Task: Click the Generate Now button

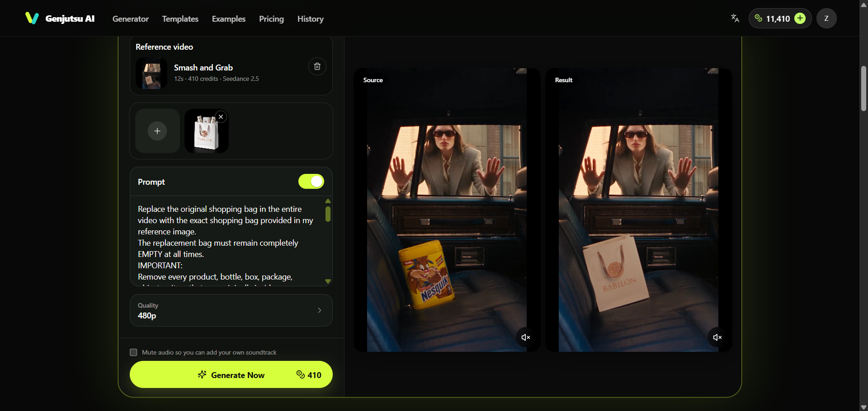Action: (x=231, y=374)
